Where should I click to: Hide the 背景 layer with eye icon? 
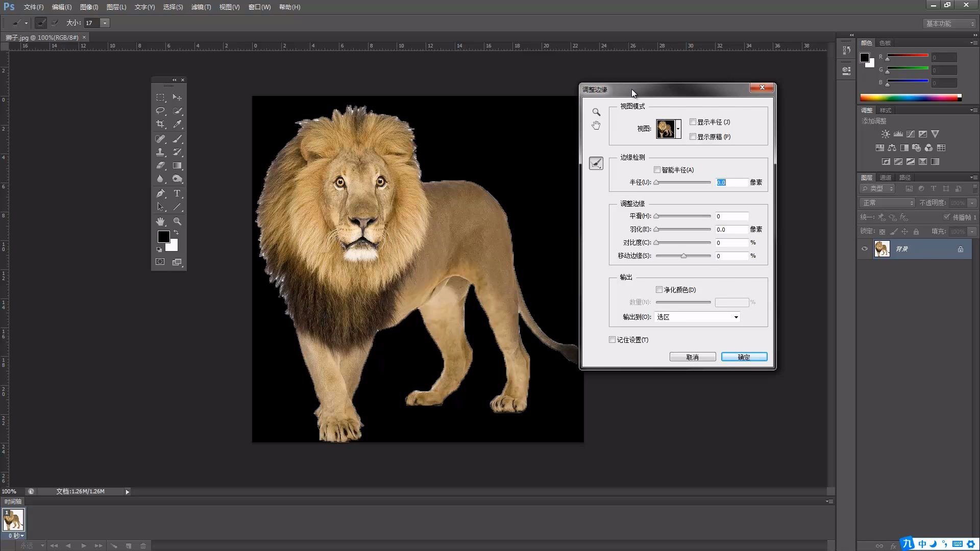(865, 249)
